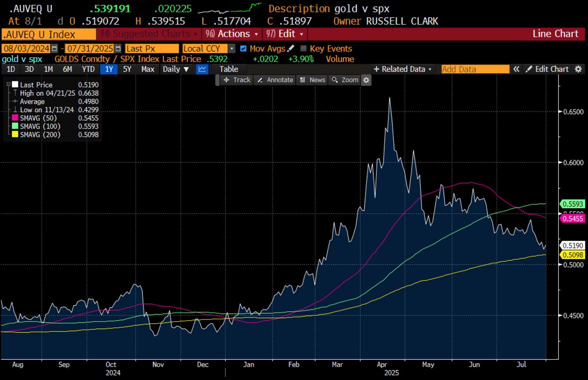The image size is (588, 380).
Task: Select the Zoom magnifier tool
Action: click(345, 80)
